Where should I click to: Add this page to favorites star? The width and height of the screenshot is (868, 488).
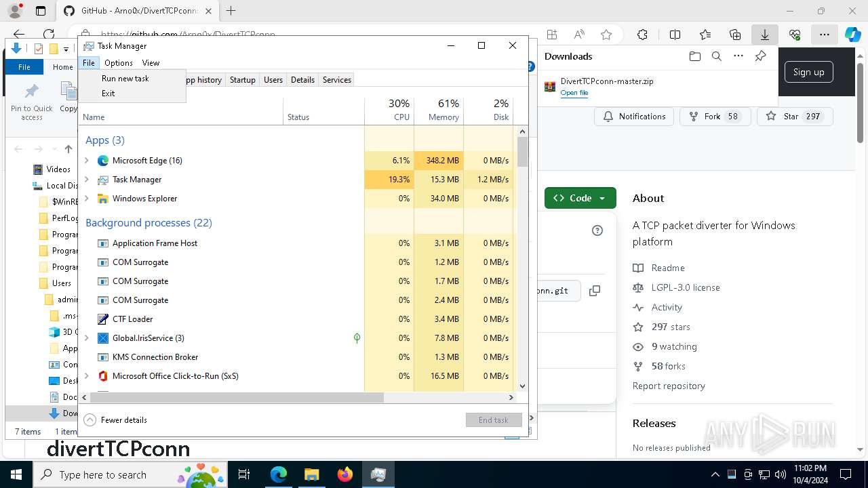click(606, 35)
